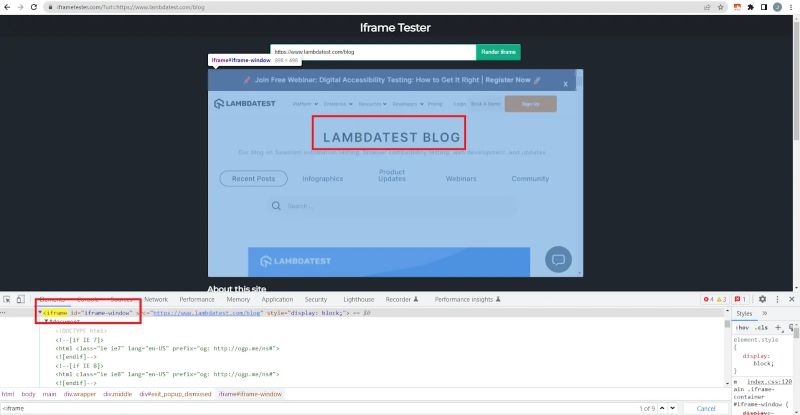This screenshot has height=415, width=800.
Task: Collapse the iframe node in Elements tree
Action: pos(40,312)
